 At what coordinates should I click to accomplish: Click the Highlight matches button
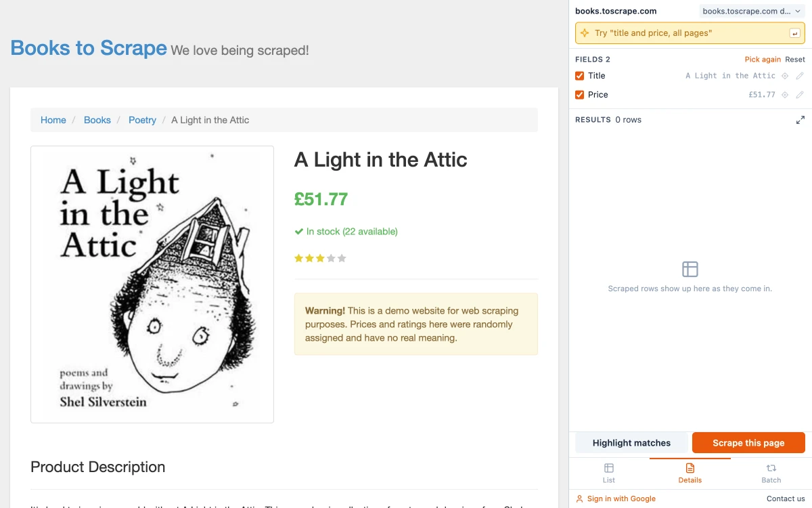click(x=631, y=443)
